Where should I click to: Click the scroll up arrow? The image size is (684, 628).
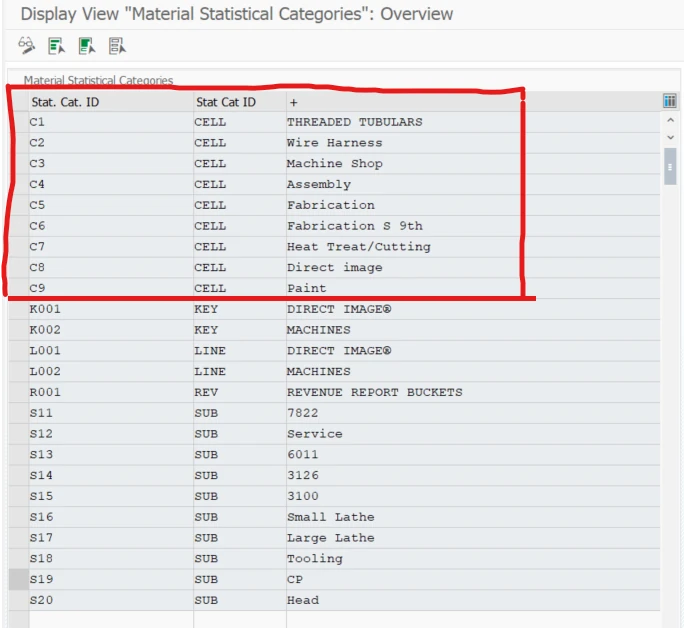pos(670,119)
